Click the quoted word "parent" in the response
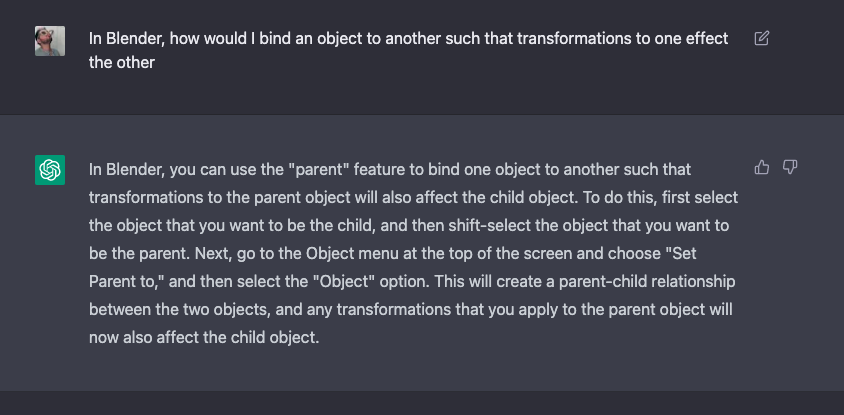This screenshot has height=415, width=844. pos(315,170)
